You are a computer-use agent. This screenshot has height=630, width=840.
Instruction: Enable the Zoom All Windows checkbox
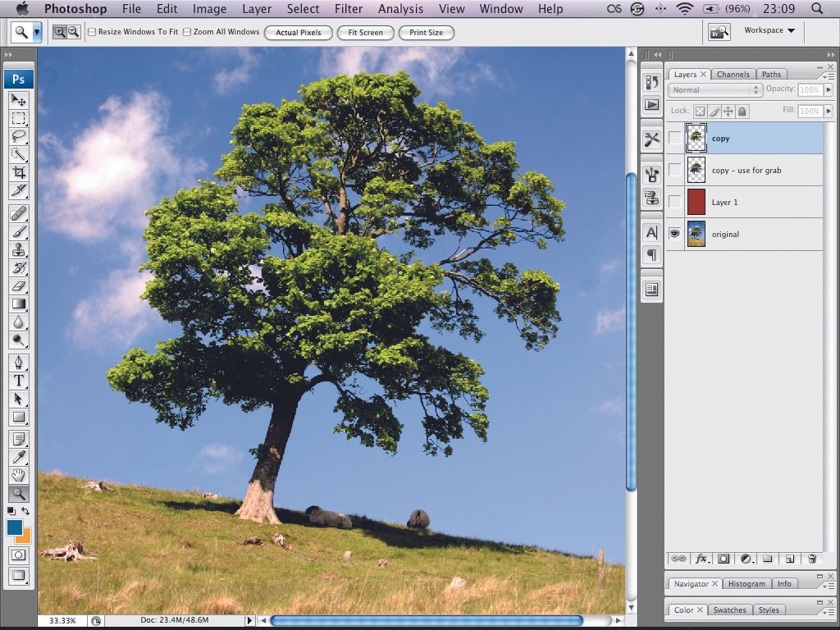pyautogui.click(x=187, y=33)
